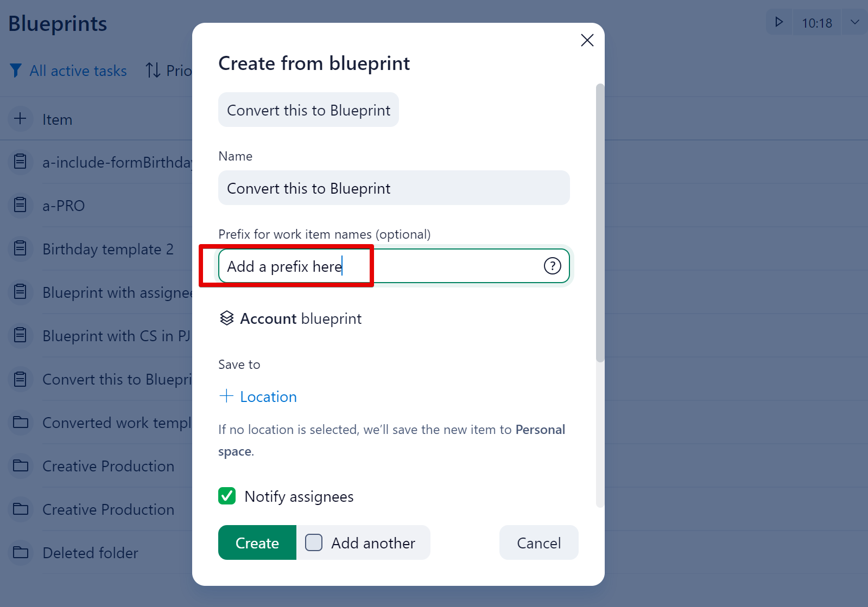The height and width of the screenshot is (607, 868).
Task: Click the timer play icon
Action: click(x=779, y=22)
